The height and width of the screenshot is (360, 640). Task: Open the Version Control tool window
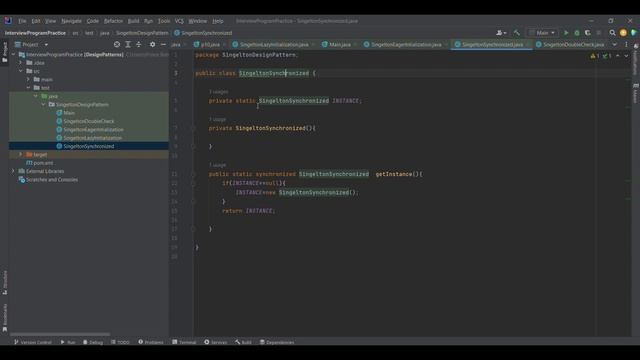pyautogui.click(x=33, y=342)
